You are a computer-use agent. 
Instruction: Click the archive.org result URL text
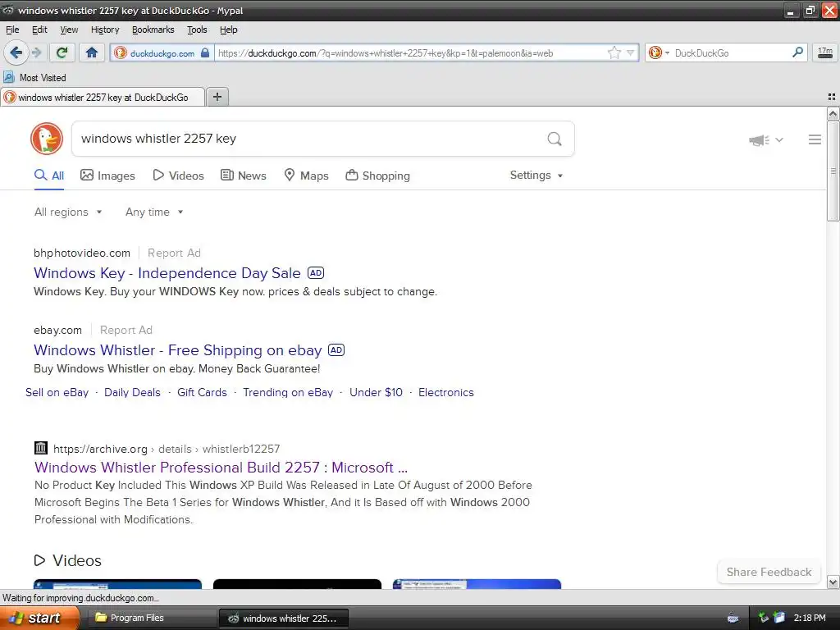click(x=167, y=449)
